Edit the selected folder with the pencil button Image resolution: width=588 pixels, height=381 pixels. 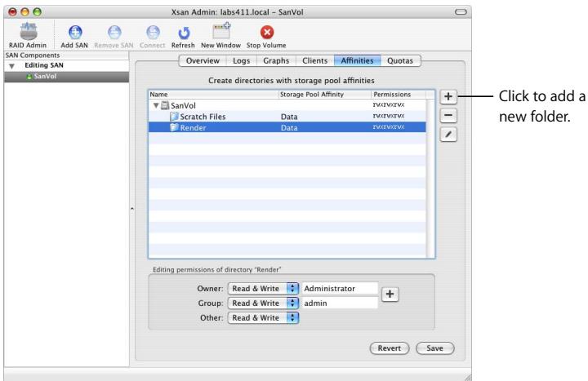448,135
